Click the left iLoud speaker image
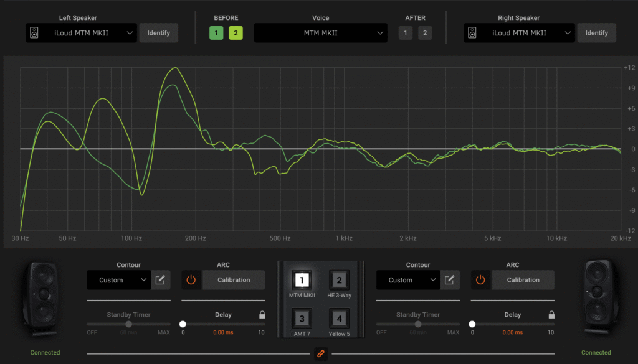 (42, 299)
